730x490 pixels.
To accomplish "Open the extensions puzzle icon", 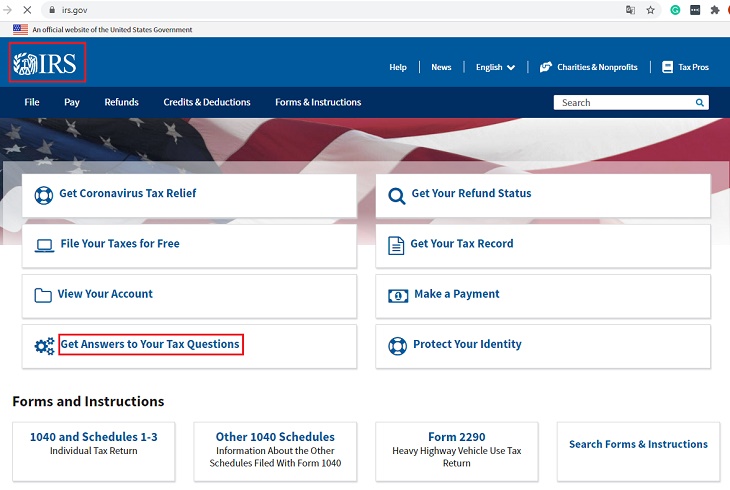I will pos(715,10).
